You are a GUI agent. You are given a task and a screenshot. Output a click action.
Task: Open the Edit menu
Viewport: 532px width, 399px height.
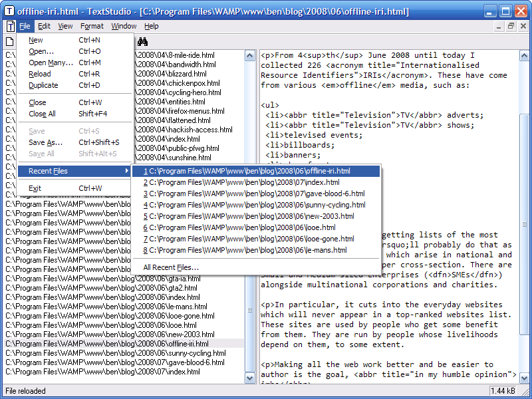click(44, 25)
